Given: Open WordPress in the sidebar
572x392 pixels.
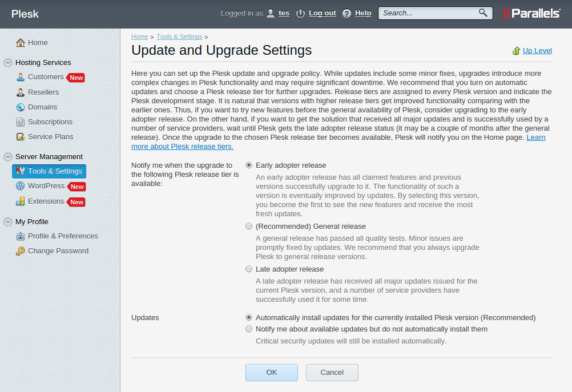Looking at the screenshot, I should pyautogui.click(x=46, y=186).
